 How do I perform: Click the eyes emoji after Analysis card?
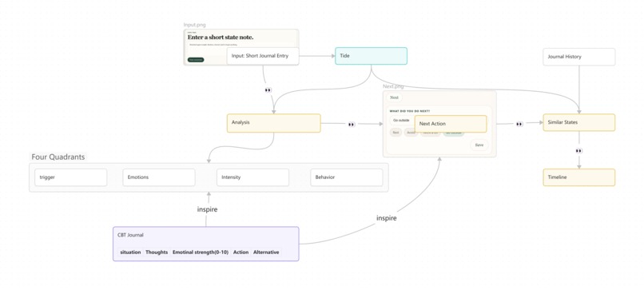[x=352, y=124]
